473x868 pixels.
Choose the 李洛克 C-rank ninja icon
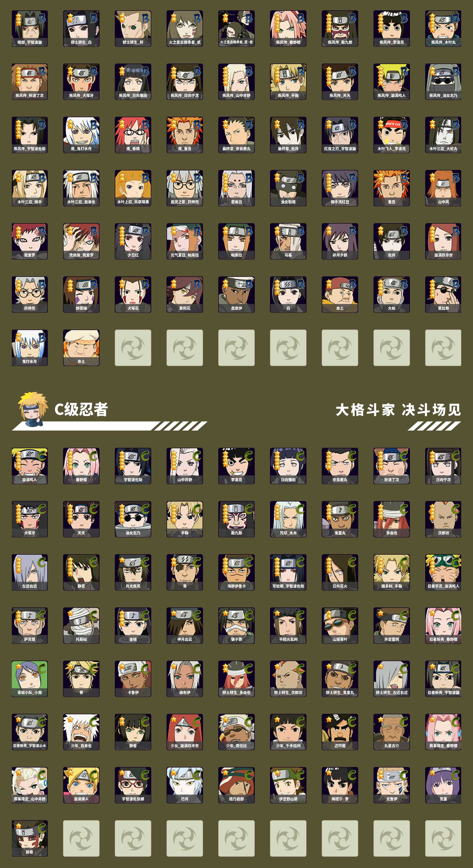pos(237,466)
